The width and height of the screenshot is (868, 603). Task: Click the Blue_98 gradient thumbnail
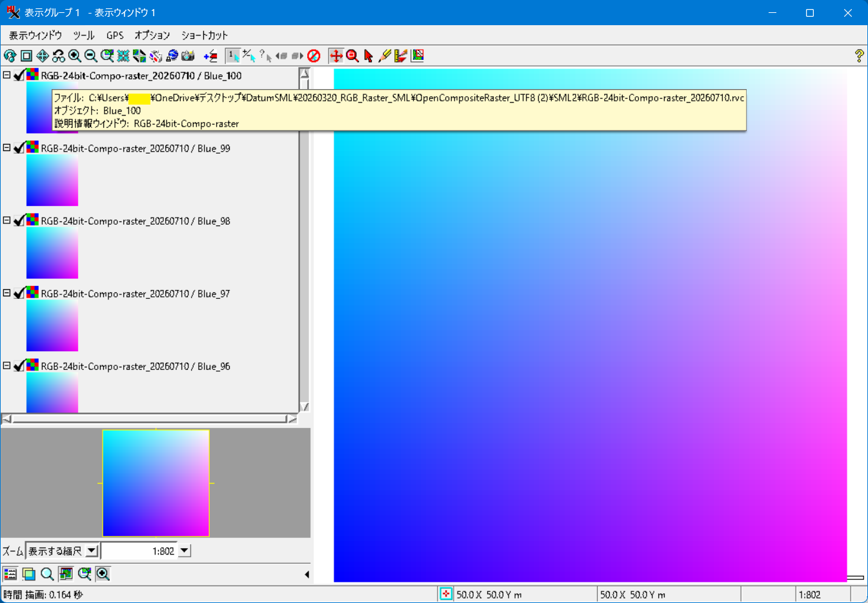click(x=52, y=253)
